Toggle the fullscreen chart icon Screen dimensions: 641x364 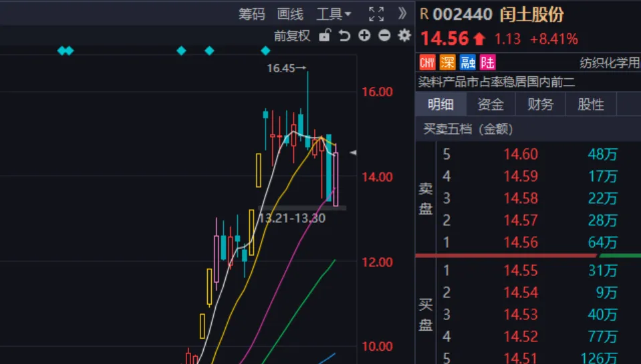tap(376, 14)
